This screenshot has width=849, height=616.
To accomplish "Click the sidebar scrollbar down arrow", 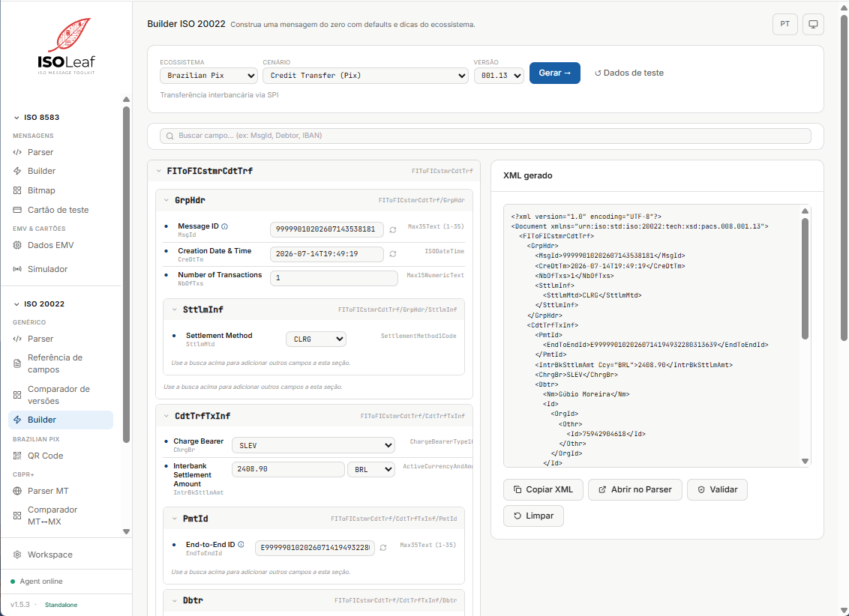I will pos(126,531).
